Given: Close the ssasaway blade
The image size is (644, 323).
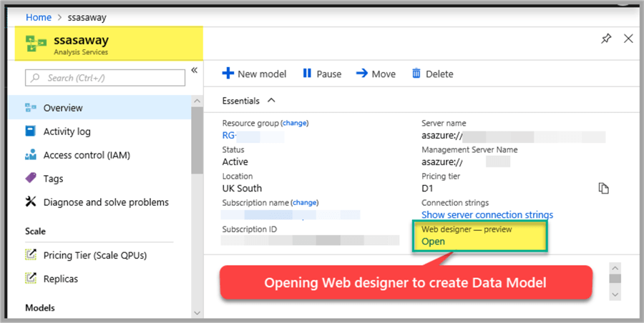Looking at the screenshot, I should pos(628,39).
